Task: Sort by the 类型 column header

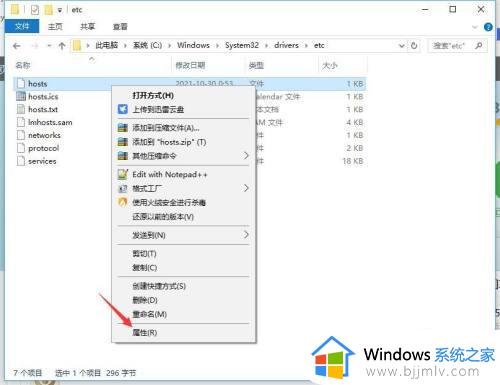Action: (x=256, y=65)
